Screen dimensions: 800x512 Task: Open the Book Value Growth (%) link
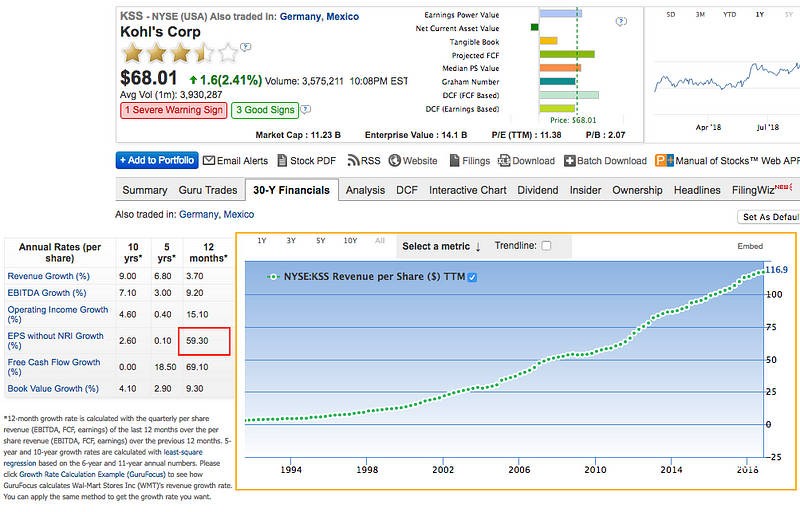[x=53, y=389]
